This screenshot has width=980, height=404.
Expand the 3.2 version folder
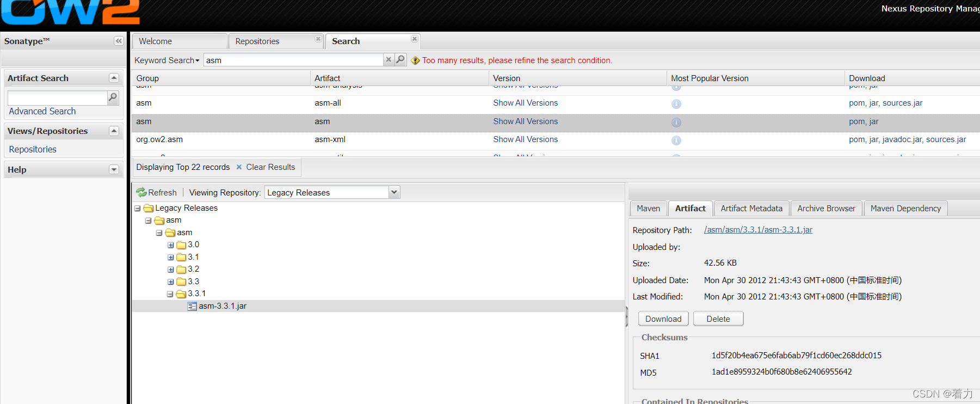click(170, 270)
